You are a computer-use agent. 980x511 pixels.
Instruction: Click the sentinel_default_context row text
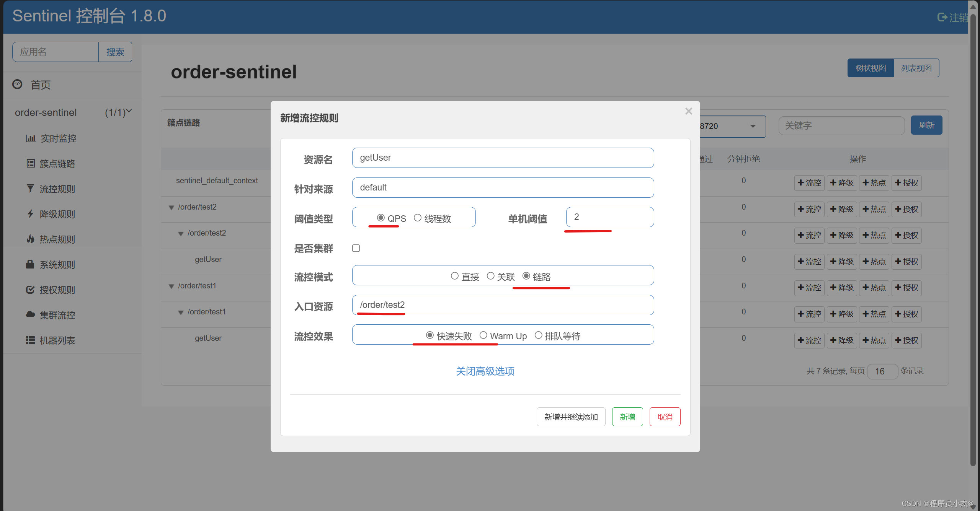tap(217, 181)
